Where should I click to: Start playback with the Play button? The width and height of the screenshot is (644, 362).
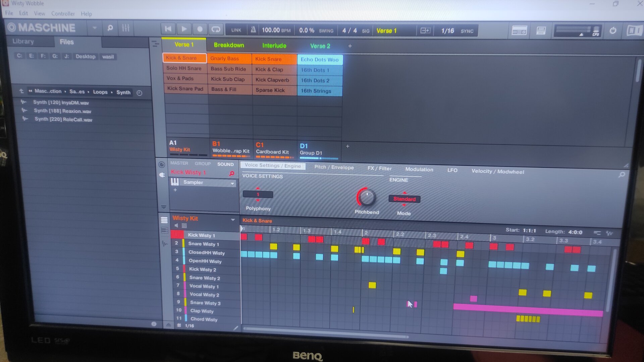click(184, 29)
